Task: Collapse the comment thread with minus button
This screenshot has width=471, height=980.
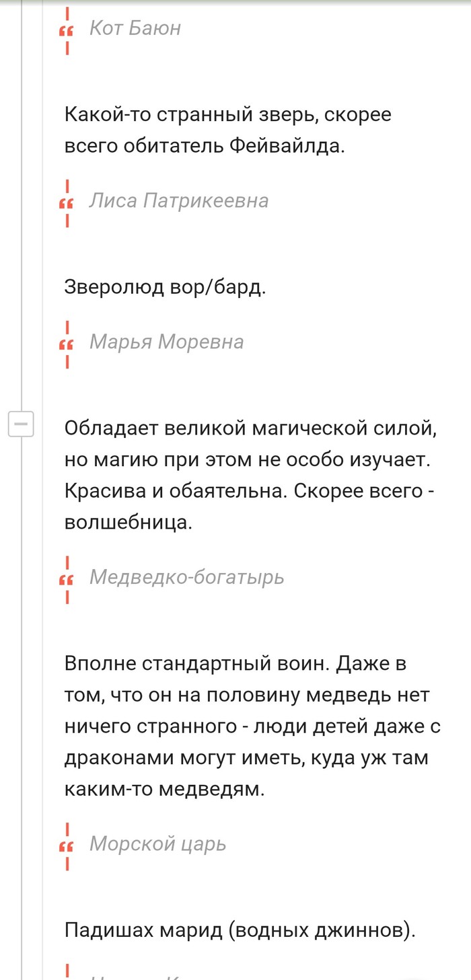Action: (x=20, y=424)
